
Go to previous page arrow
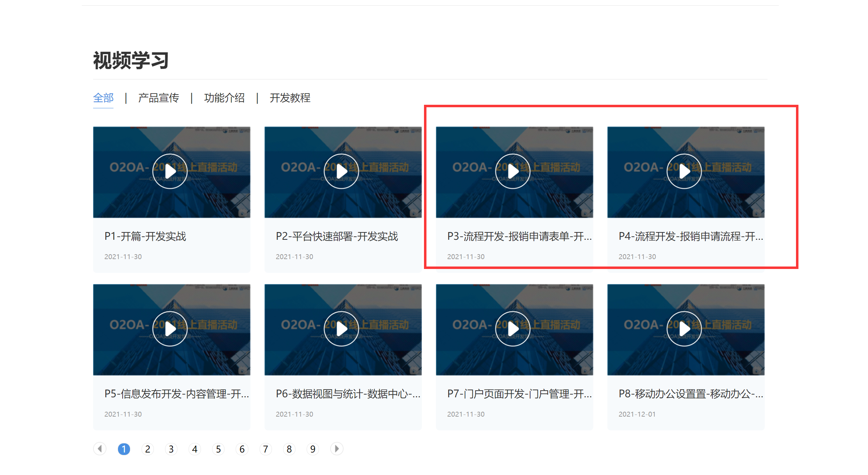(x=100, y=449)
